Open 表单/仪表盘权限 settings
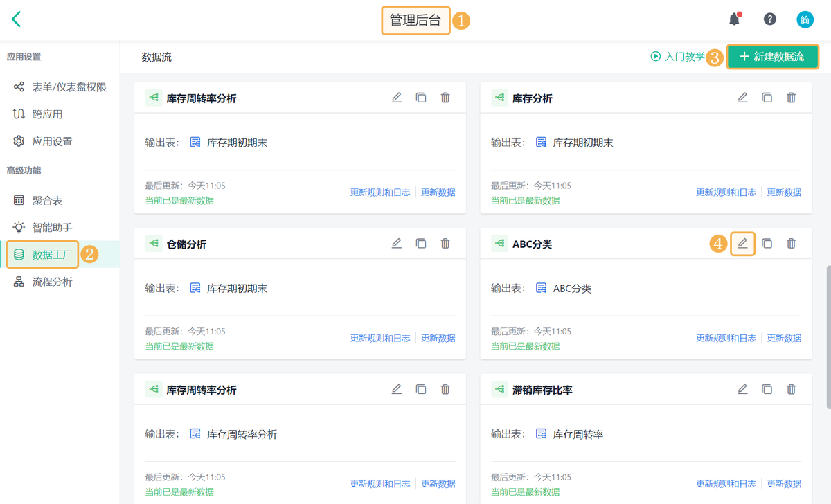 (x=69, y=87)
